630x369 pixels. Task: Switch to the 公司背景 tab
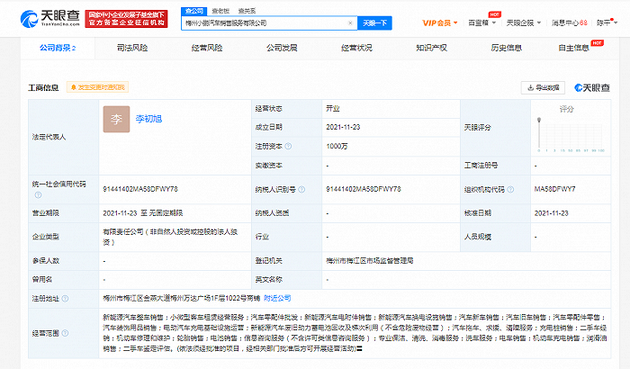[x=57, y=48]
